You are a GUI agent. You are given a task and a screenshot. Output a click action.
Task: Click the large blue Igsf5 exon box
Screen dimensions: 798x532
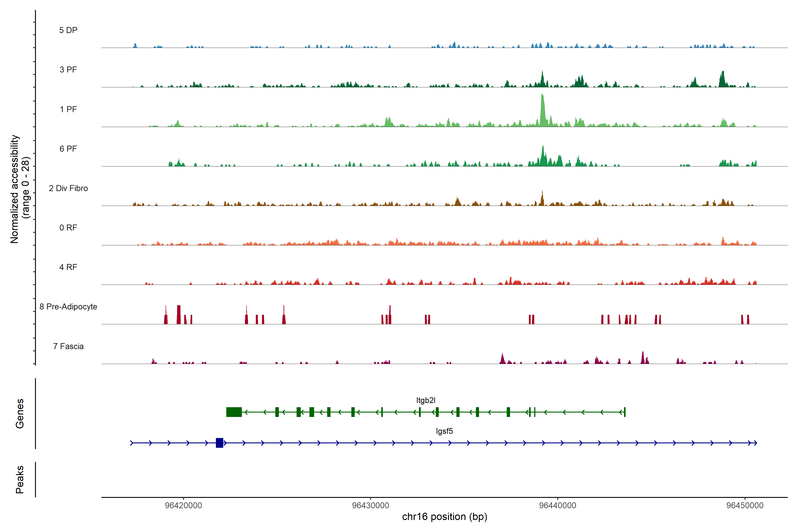pos(219,443)
